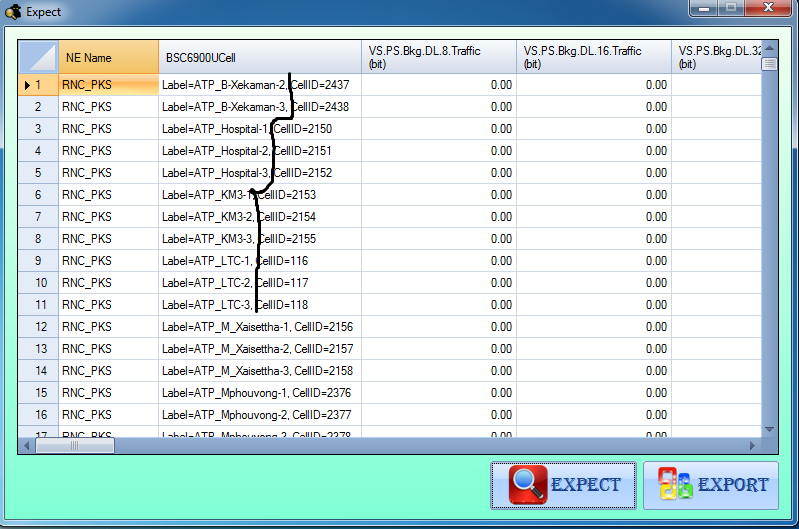Screen dimensions: 799x529
Task: Click the Expect window app icon
Action: (13, 11)
